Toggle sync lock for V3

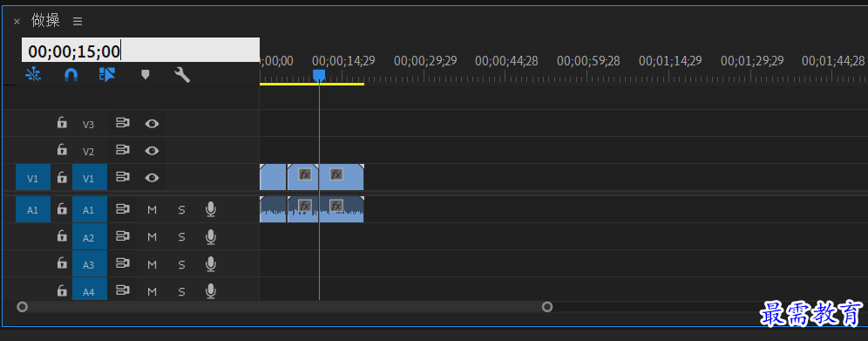122,124
